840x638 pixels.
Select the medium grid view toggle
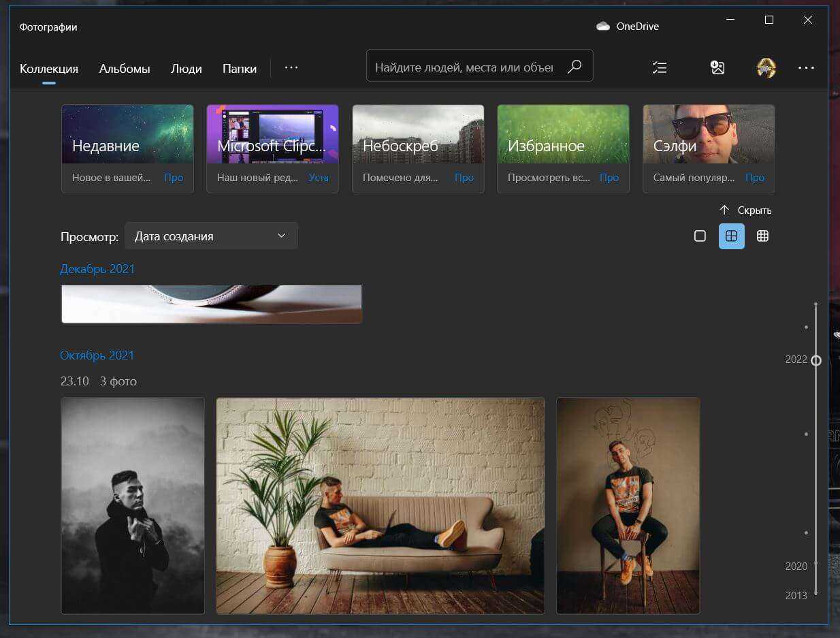point(731,236)
